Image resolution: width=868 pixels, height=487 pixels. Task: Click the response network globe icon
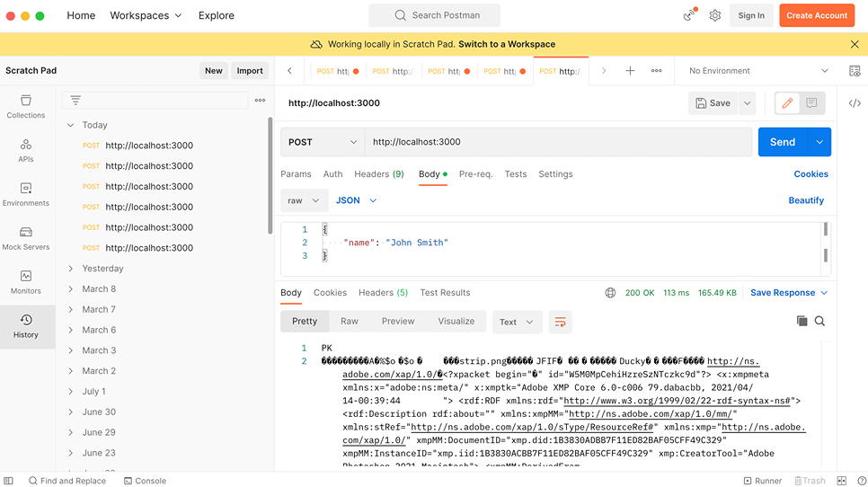point(610,293)
